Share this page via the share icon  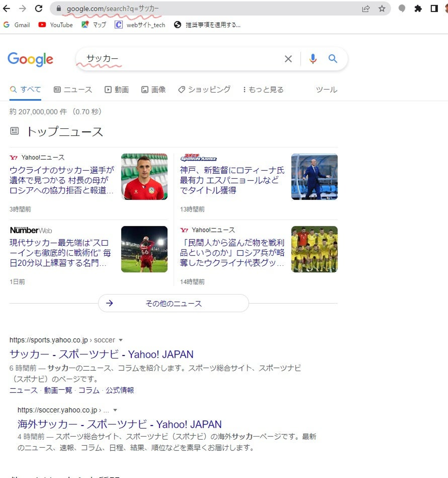(x=366, y=8)
